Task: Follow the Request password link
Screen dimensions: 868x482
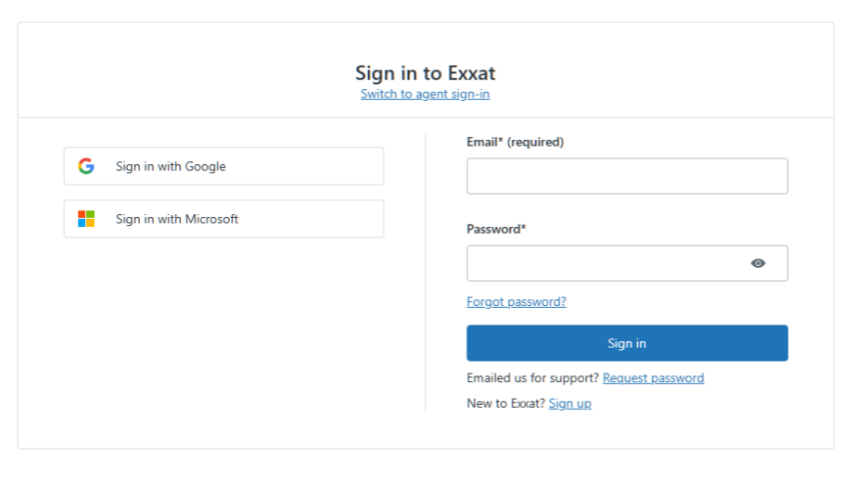Action: tap(653, 378)
